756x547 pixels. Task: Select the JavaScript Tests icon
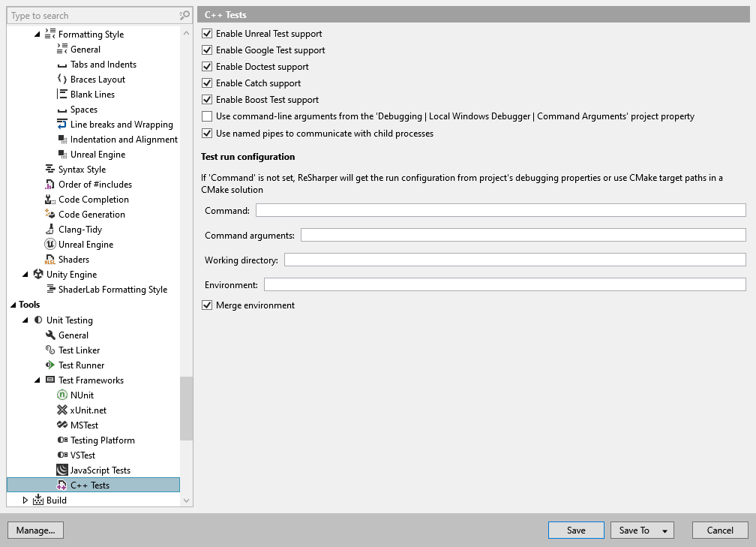pos(62,470)
